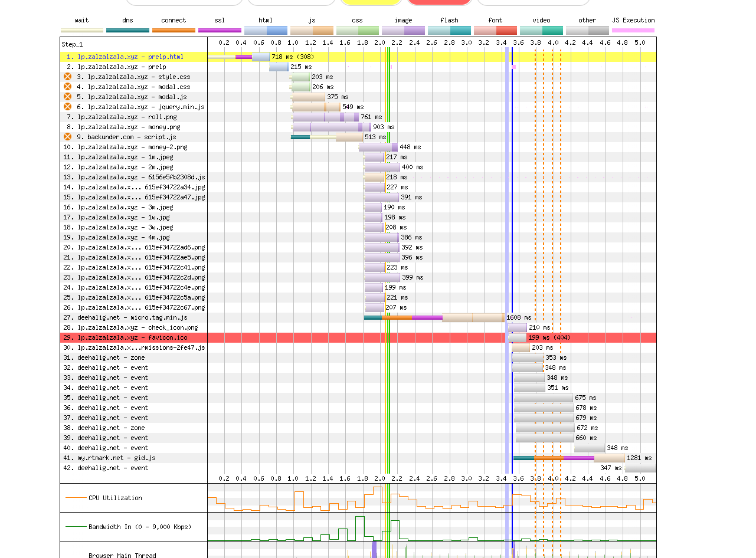
Task: Select request 41 my.rtmark.net - gid.js
Action: tap(109, 458)
